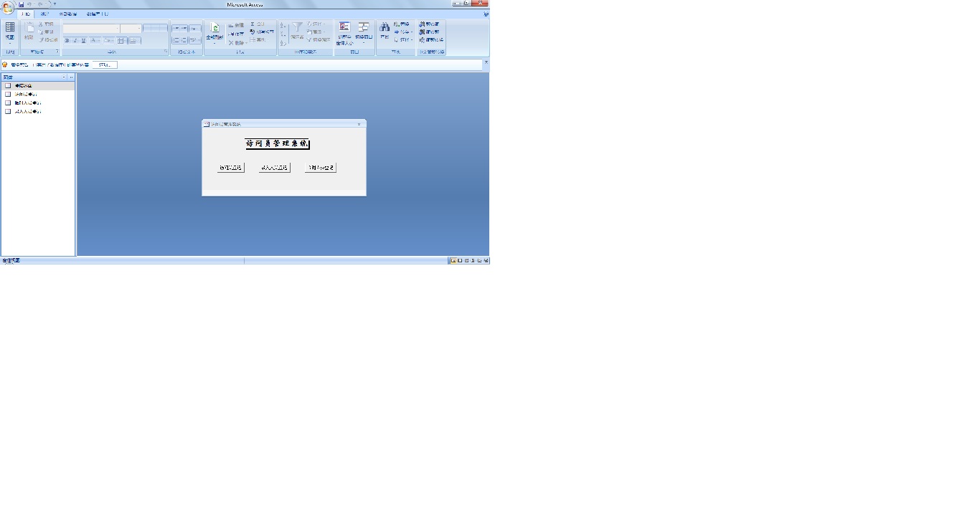Viewport: 980px width, 529px height.
Task: Open the 外部数据 (External Data) ribbon tab
Action: pyautogui.click(x=68, y=14)
